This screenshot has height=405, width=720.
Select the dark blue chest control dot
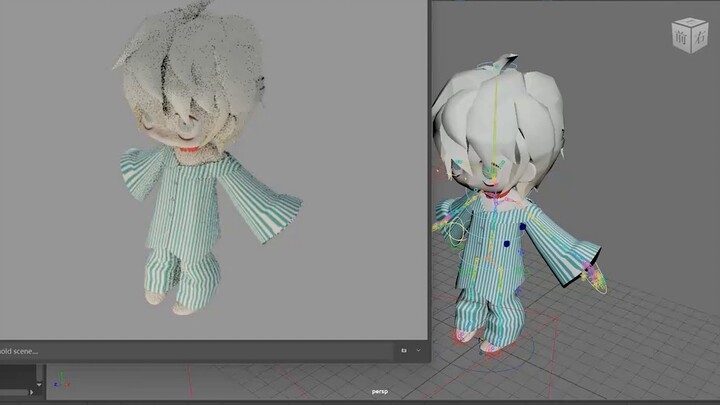(x=507, y=242)
